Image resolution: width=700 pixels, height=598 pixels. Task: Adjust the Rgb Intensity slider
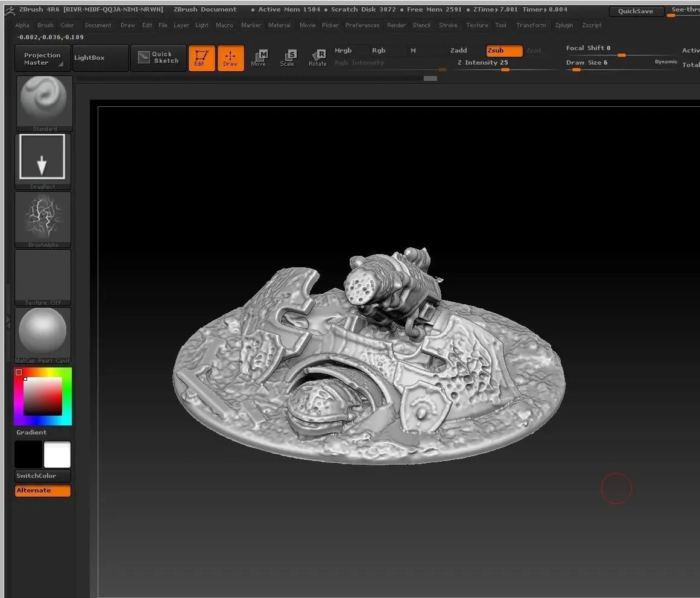389,65
